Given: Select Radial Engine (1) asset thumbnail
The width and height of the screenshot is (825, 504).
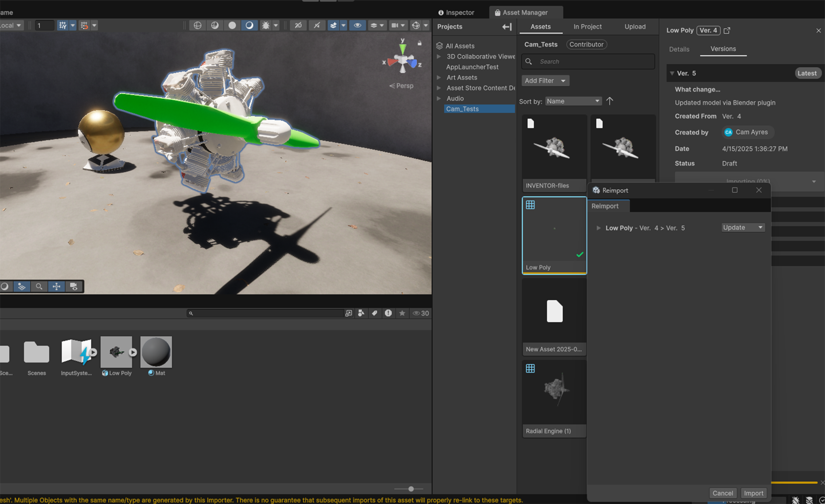Looking at the screenshot, I should tap(554, 392).
